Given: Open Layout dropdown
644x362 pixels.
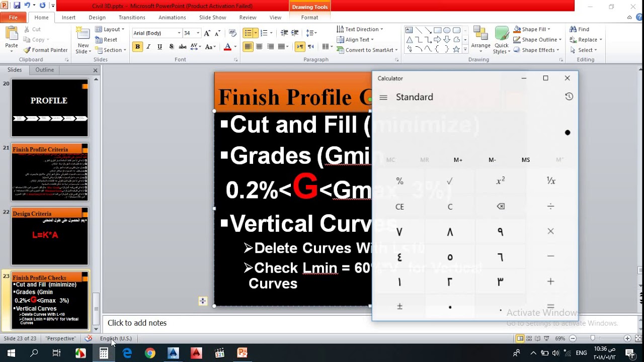Looking at the screenshot, I should [110, 30].
